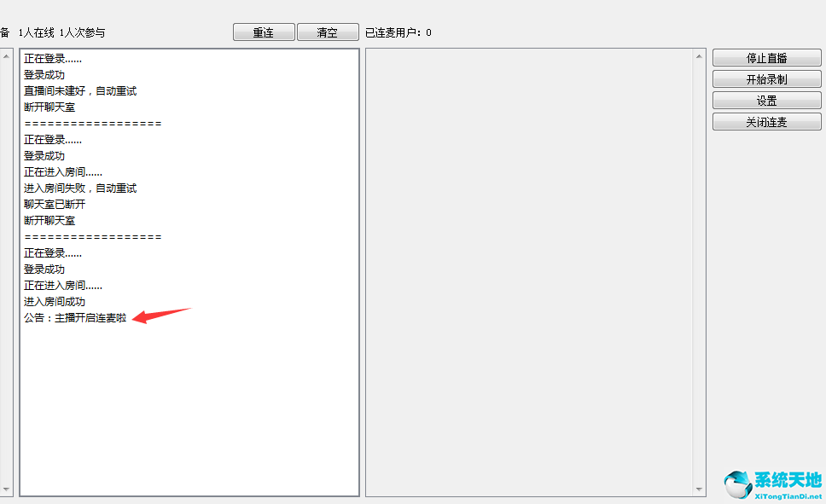Click the 1人在线 1人次参与 status text
This screenshot has width=826, height=504.
pyautogui.click(x=61, y=32)
